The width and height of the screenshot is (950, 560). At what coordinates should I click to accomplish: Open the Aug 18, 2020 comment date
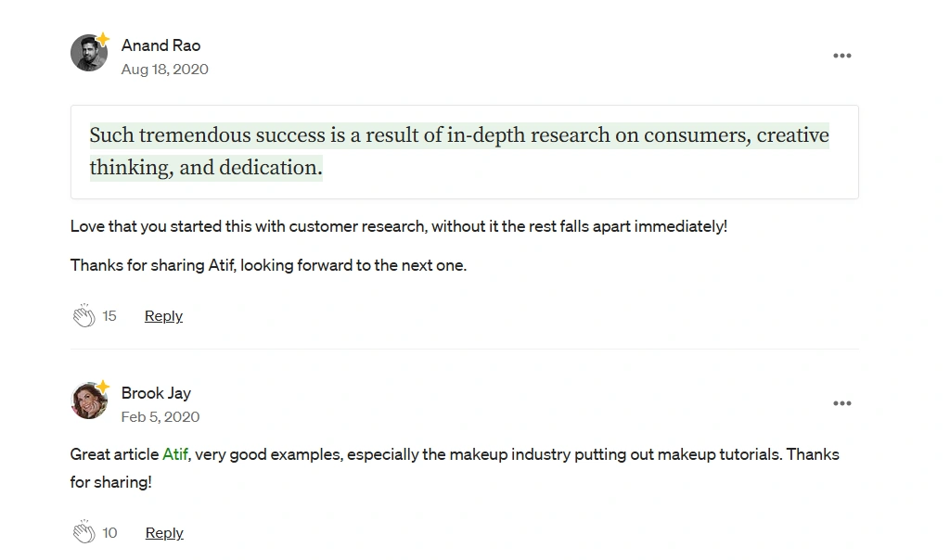[x=165, y=69]
